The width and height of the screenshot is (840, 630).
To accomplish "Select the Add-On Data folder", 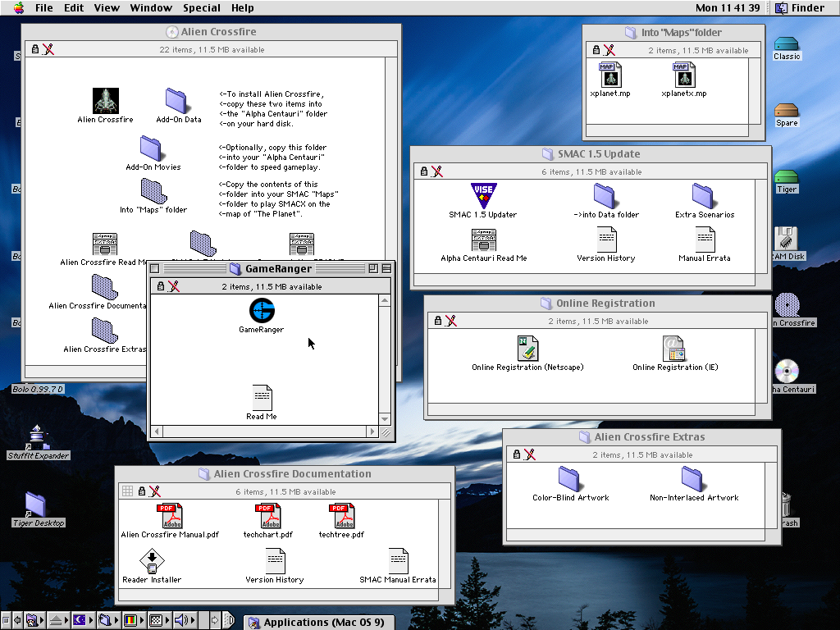I will click(177, 101).
